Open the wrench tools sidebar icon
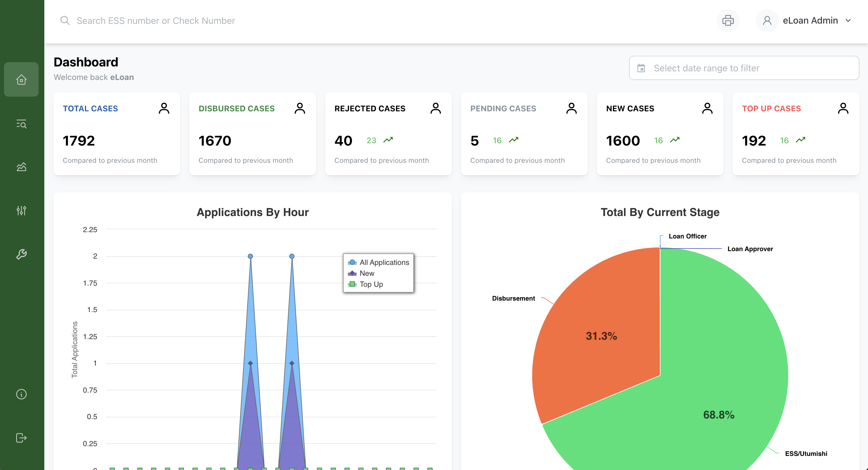Image resolution: width=868 pixels, height=470 pixels. click(21, 254)
